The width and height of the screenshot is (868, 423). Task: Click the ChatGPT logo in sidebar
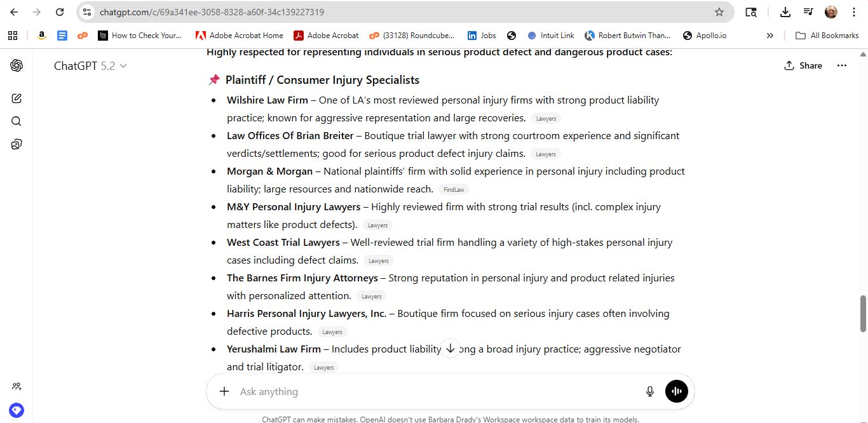(17, 65)
